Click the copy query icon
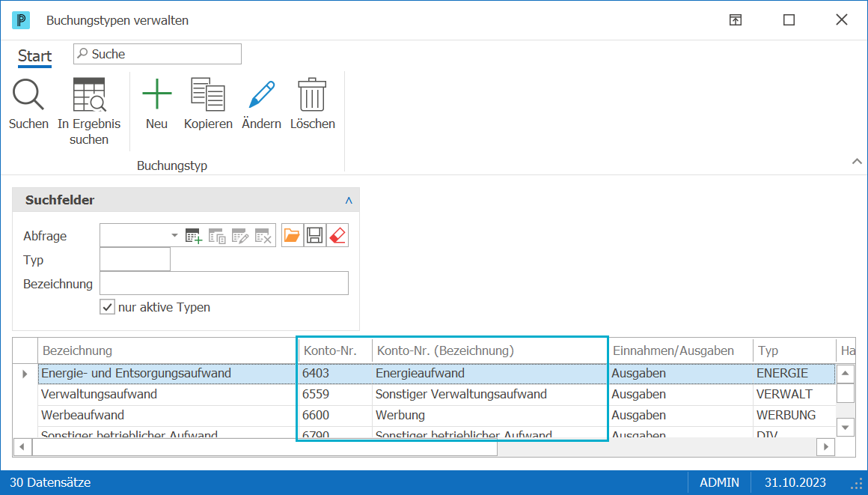Image resolution: width=868 pixels, height=495 pixels. pos(217,236)
